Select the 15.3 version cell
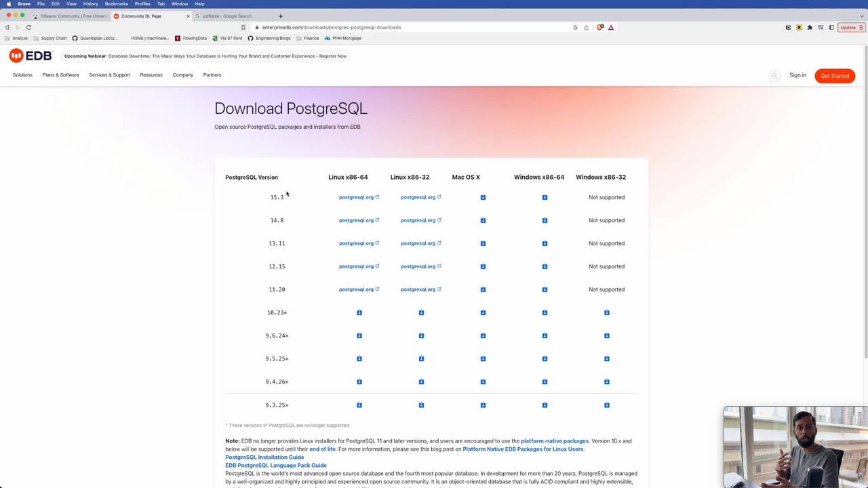The width and height of the screenshot is (868, 488). pos(277,197)
